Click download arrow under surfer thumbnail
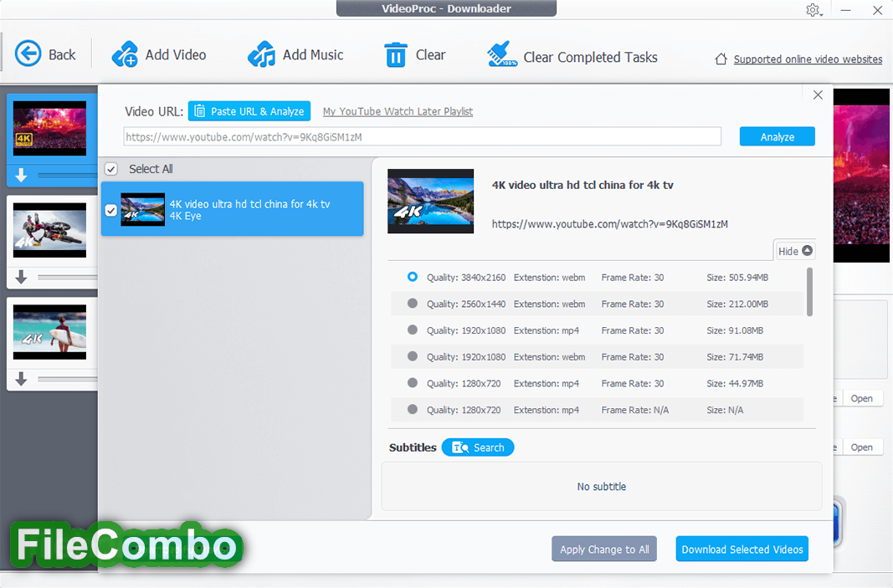Image resolution: width=893 pixels, height=588 pixels. coord(21,379)
